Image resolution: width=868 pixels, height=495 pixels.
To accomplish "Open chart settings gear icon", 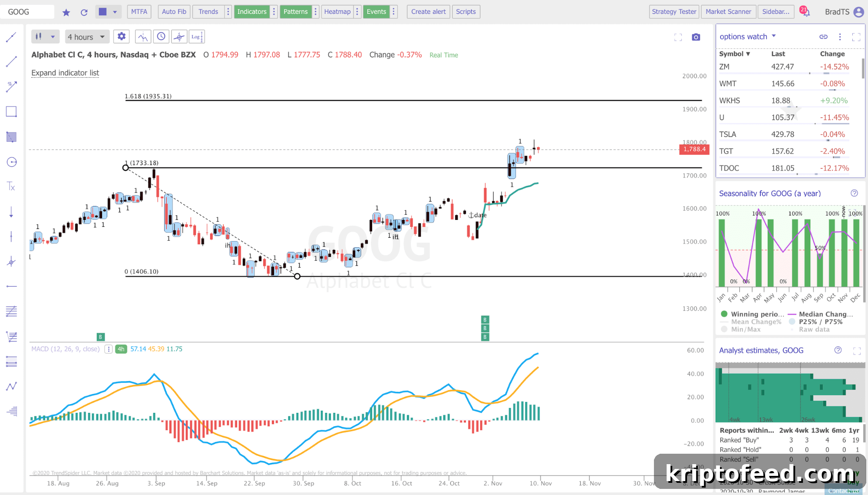I will click(x=122, y=37).
